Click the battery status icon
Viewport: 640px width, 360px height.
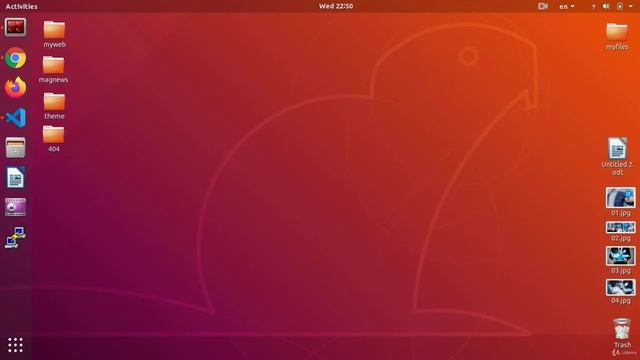pyautogui.click(x=620, y=6)
